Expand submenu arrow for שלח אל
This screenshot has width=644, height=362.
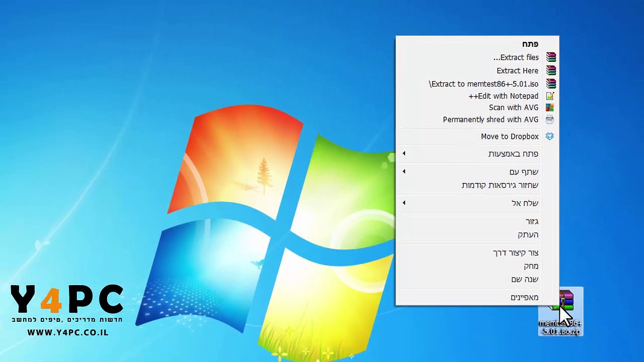404,203
